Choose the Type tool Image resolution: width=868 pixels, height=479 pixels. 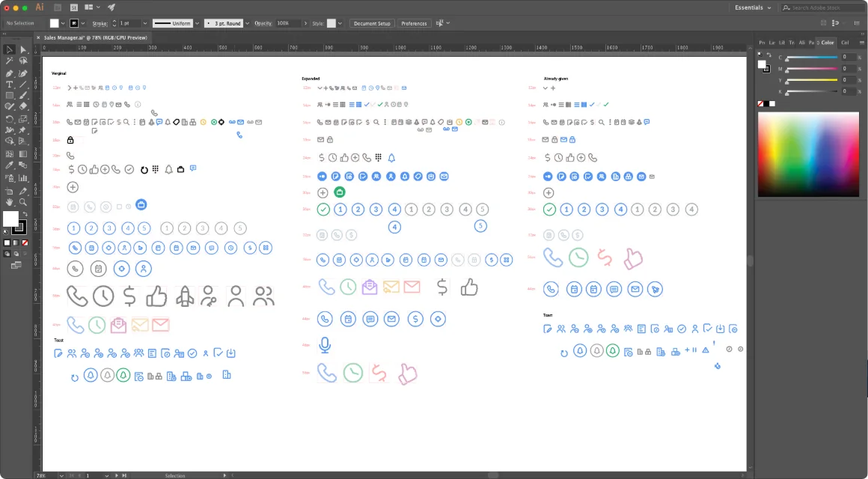pyautogui.click(x=10, y=85)
